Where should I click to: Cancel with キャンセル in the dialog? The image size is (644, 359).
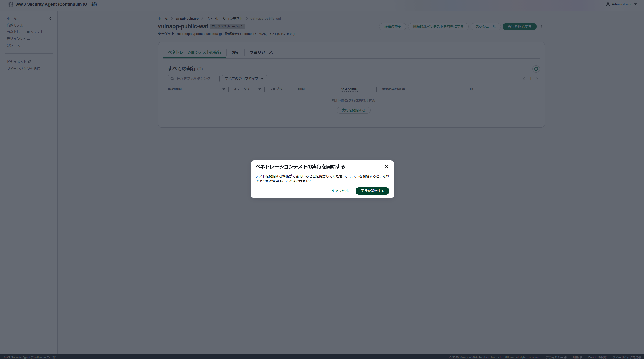pos(340,191)
